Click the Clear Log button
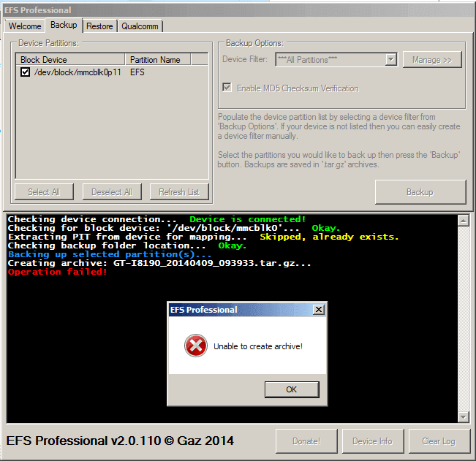Image resolution: width=476 pixels, height=461 pixels. 439,441
